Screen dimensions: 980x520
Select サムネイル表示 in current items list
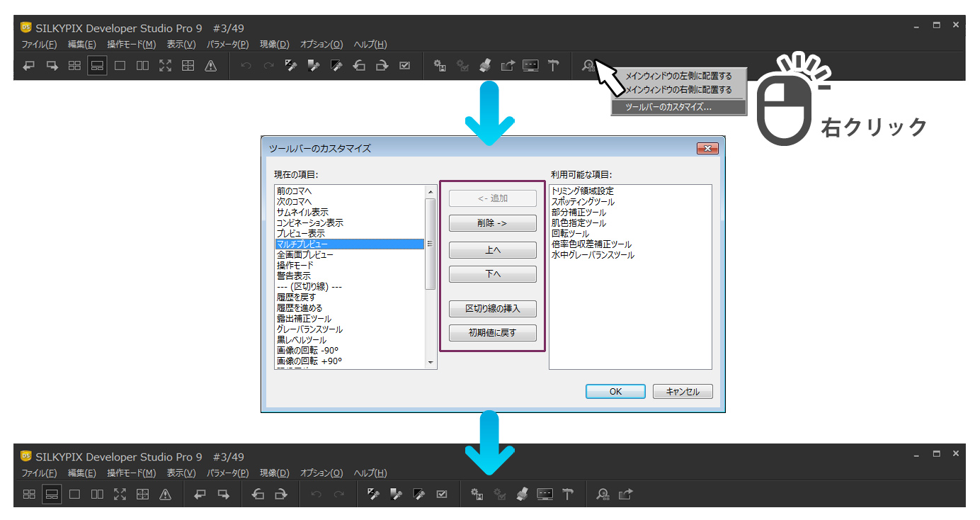pyautogui.click(x=350, y=212)
